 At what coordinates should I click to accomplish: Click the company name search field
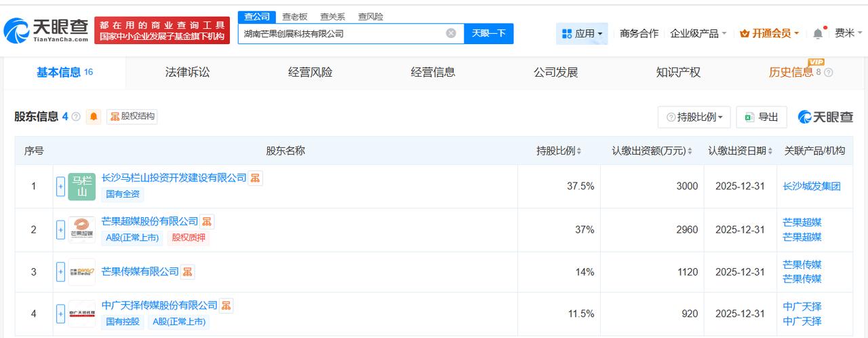342,33
